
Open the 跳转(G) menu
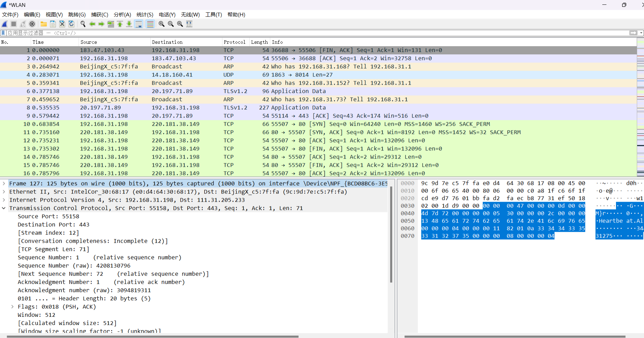(77, 15)
